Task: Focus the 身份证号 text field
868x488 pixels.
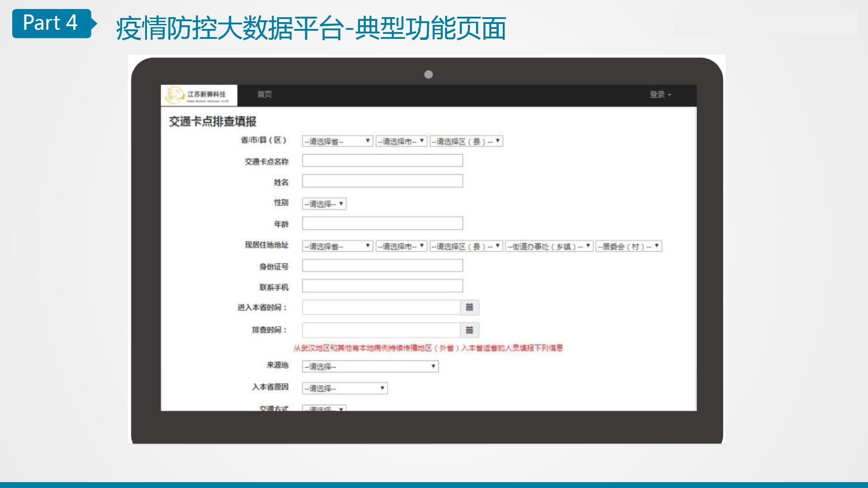Action: click(x=382, y=266)
